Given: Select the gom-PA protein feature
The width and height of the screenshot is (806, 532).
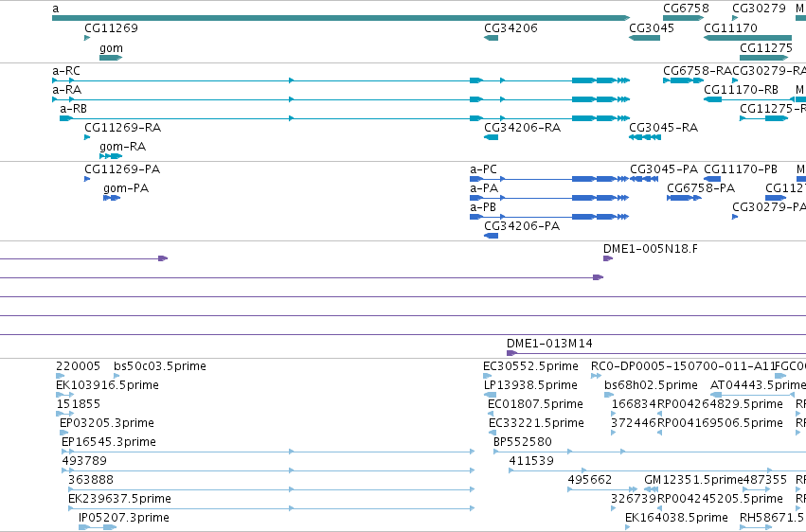Looking at the screenshot, I should pos(112,198).
